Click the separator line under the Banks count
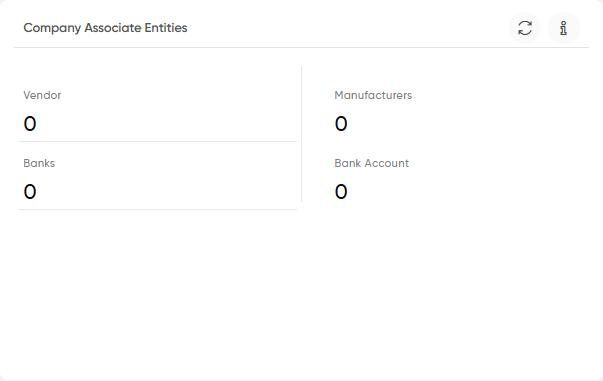The width and height of the screenshot is (603, 381). click(158, 210)
